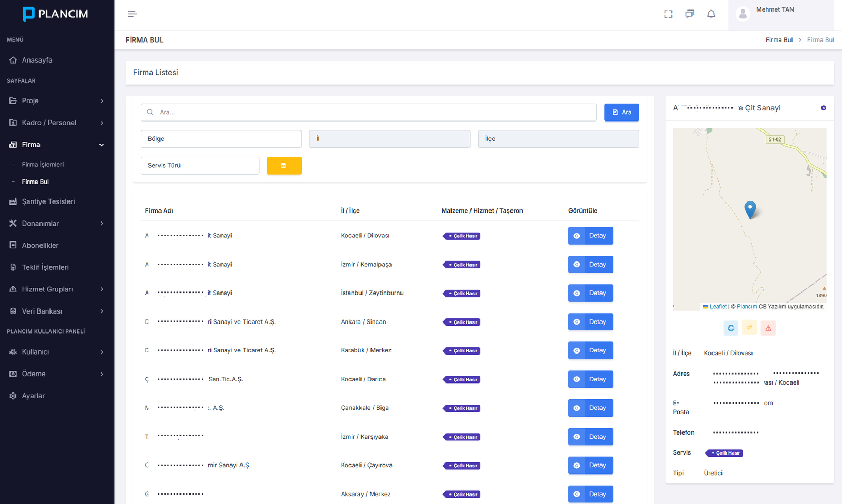Click the Kullanıcı users icon
This screenshot has width=842, height=504.
coord(13,352)
